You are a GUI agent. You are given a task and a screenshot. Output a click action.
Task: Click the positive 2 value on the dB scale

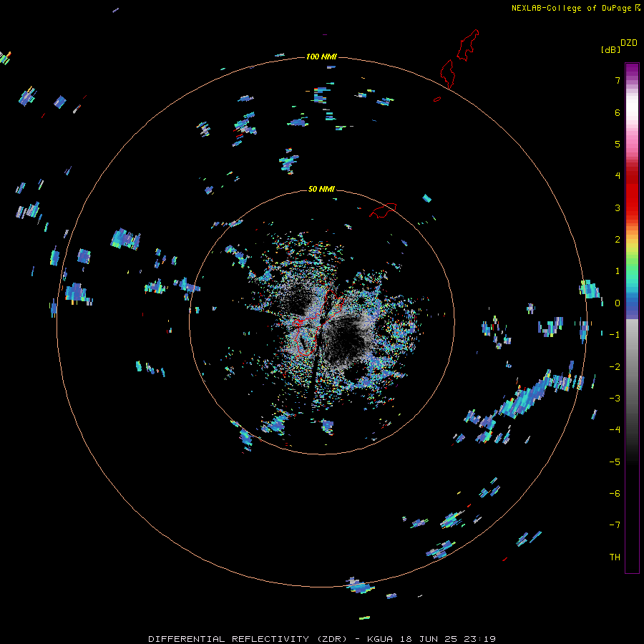coord(618,240)
